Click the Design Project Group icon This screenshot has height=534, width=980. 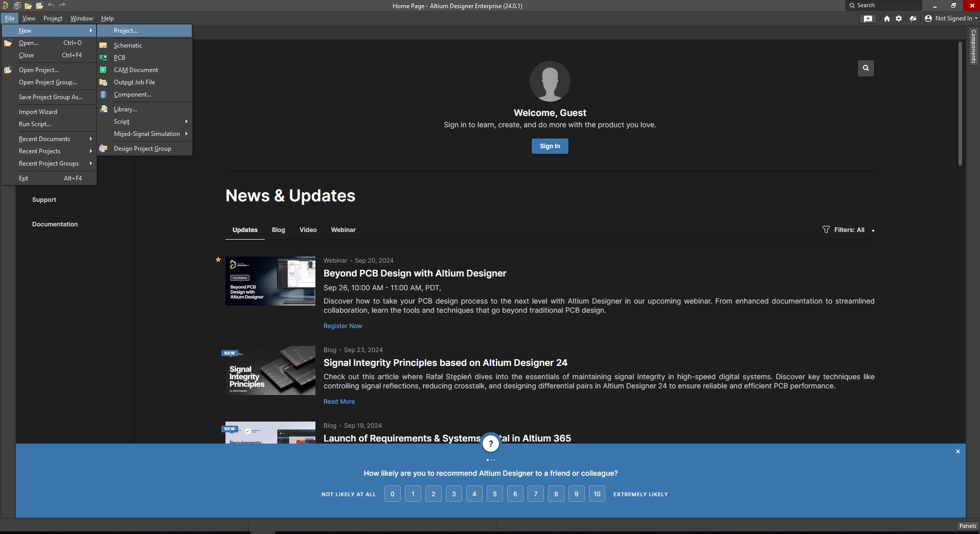pos(103,149)
